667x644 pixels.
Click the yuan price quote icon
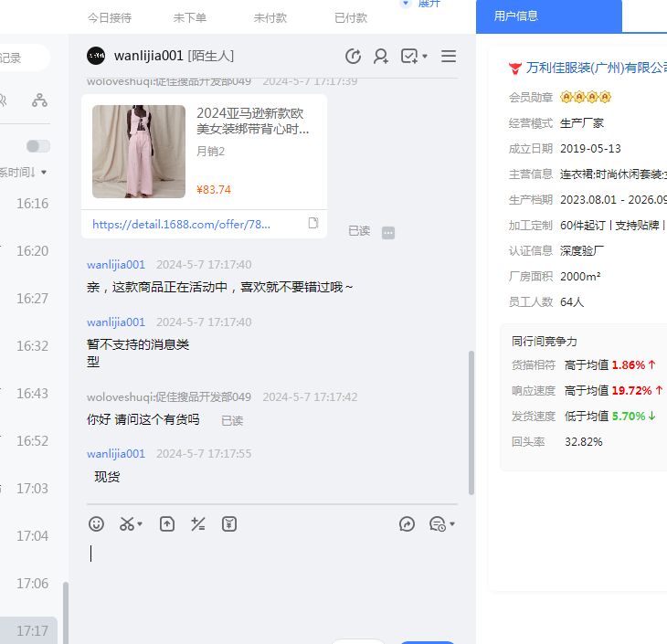[229, 523]
